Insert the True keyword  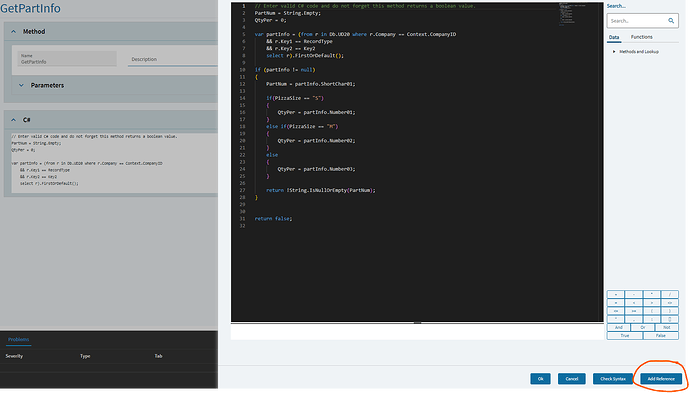coord(625,335)
